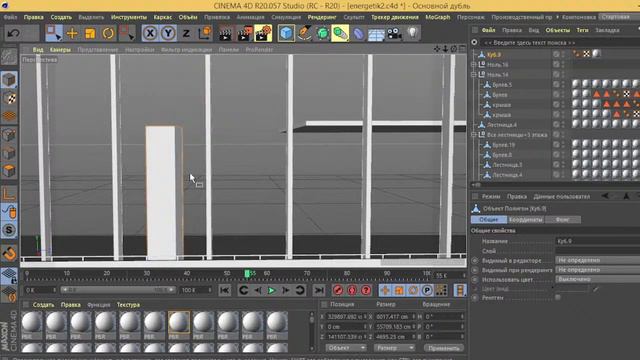The width and height of the screenshot is (640, 360).
Task: Add a Light object
Action: [x=413, y=33]
